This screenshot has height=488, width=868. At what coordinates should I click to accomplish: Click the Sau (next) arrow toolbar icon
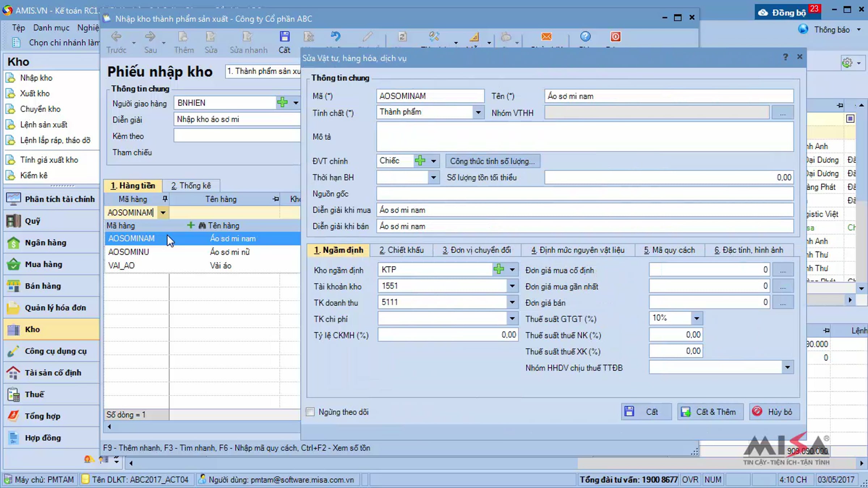pyautogui.click(x=150, y=37)
